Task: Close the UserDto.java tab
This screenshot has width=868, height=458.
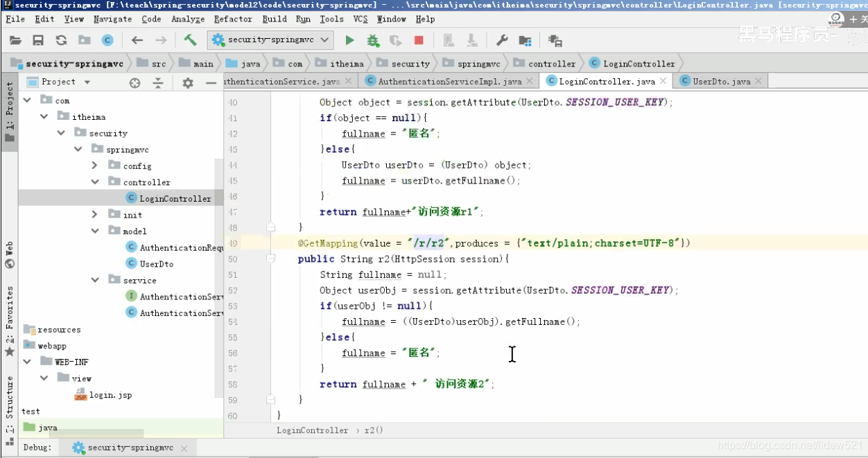Action: point(758,81)
